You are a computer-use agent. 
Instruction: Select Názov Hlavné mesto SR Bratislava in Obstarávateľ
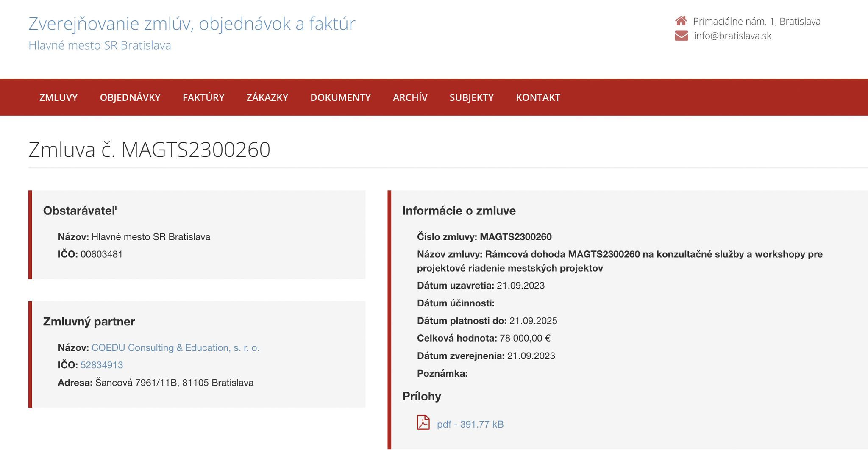[134, 237]
